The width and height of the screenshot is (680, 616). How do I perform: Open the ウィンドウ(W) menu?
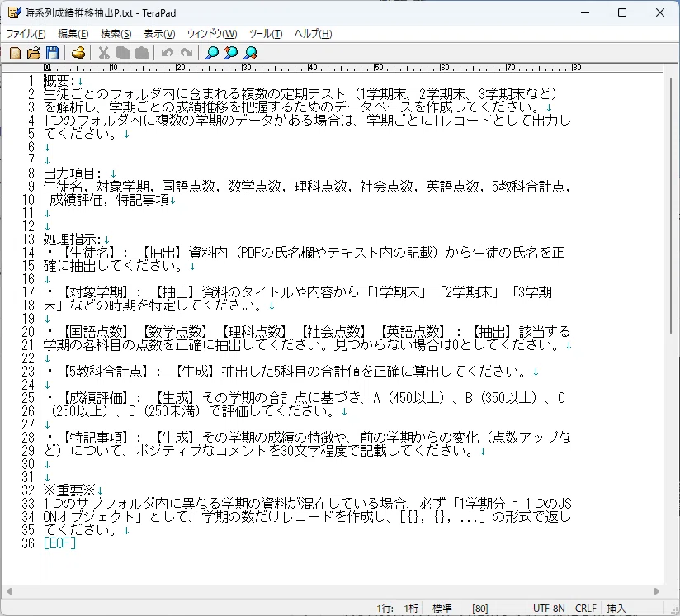212,34
